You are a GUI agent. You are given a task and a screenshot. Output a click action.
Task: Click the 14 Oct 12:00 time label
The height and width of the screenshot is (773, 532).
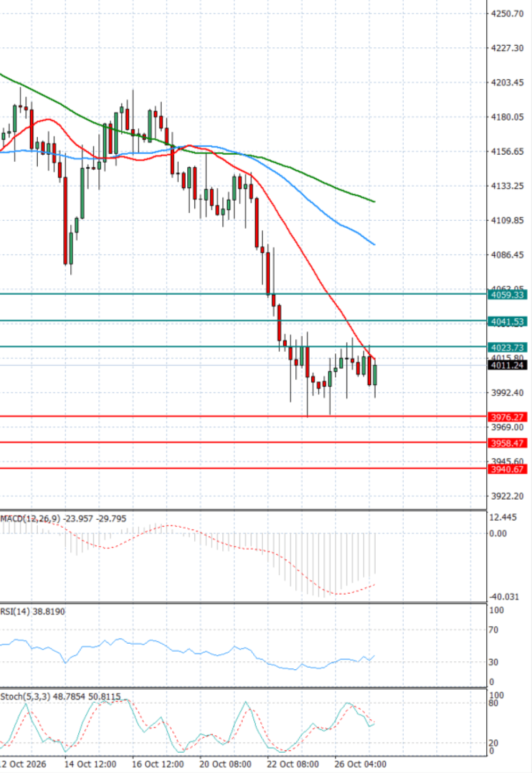click(90, 764)
